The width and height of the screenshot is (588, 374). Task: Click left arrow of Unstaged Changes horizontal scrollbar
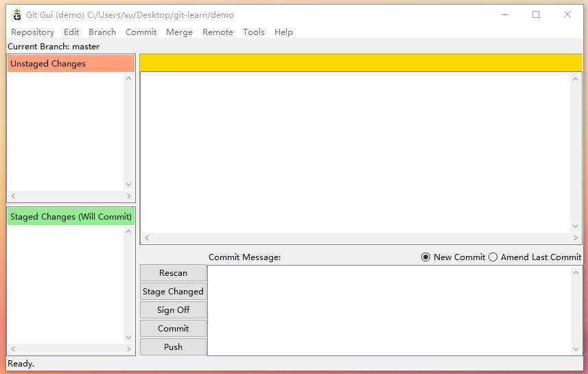13,196
